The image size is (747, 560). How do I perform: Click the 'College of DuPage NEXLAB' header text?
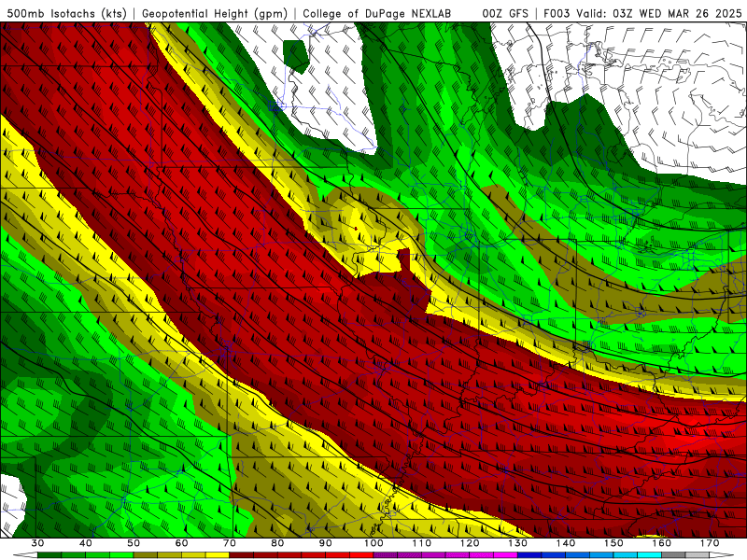pos(376,13)
